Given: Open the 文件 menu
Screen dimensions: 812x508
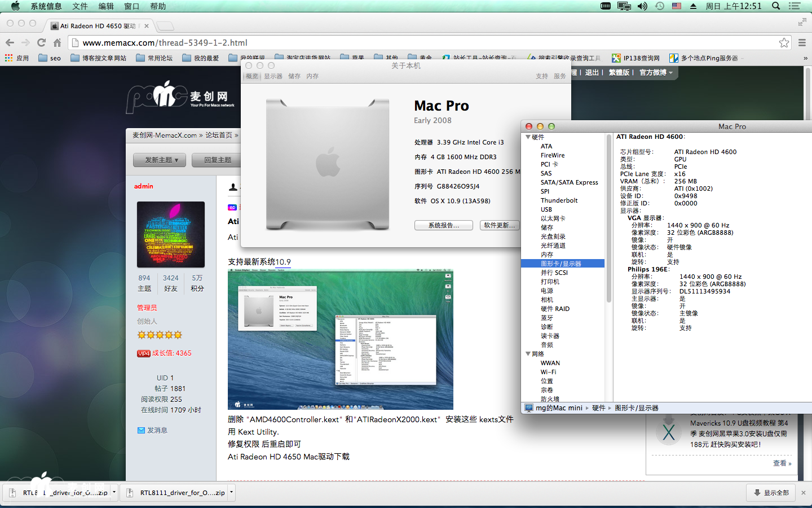Looking at the screenshot, I should click(x=80, y=6).
